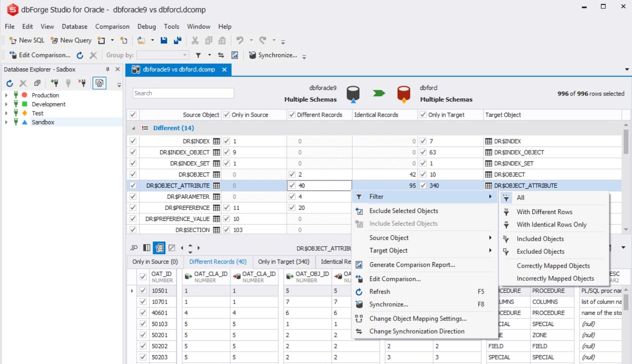632x364 pixels.
Task: Click the Save All icon
Action: [x=178, y=40]
